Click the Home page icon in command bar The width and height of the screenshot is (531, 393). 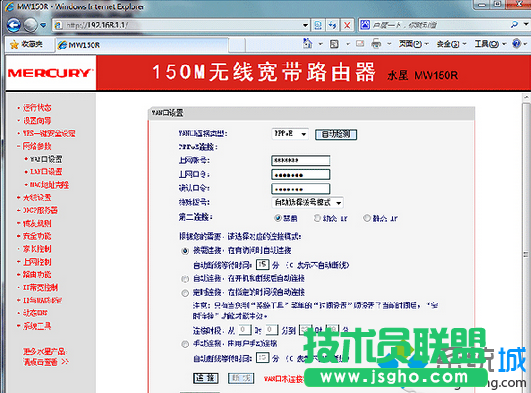click(307, 44)
